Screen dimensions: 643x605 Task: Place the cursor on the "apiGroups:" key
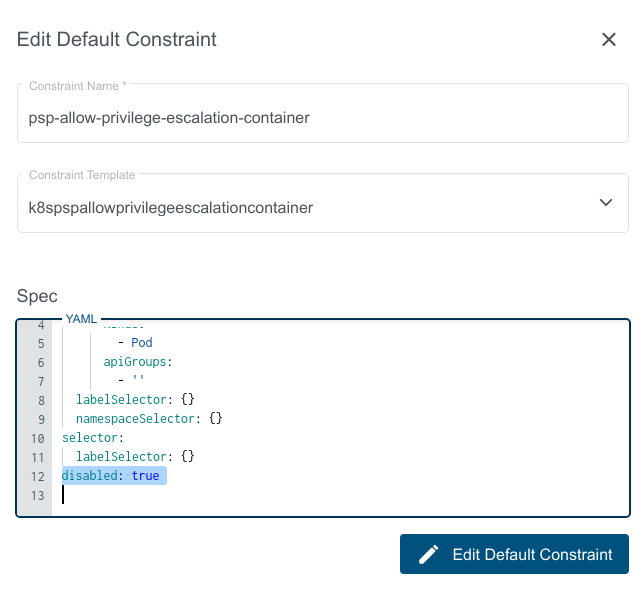[x=137, y=362]
